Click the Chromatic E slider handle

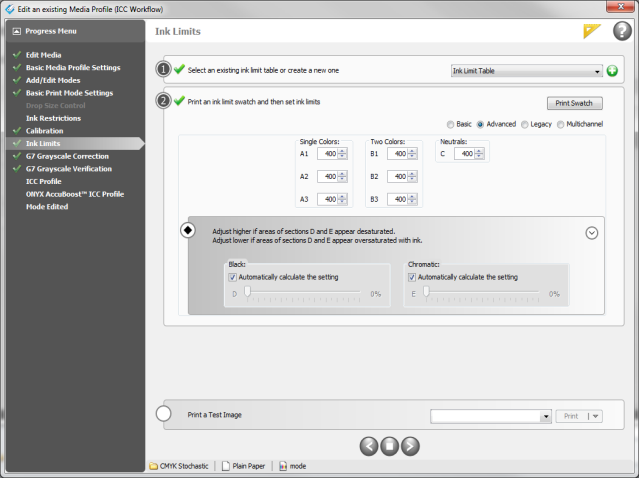[x=426, y=293]
